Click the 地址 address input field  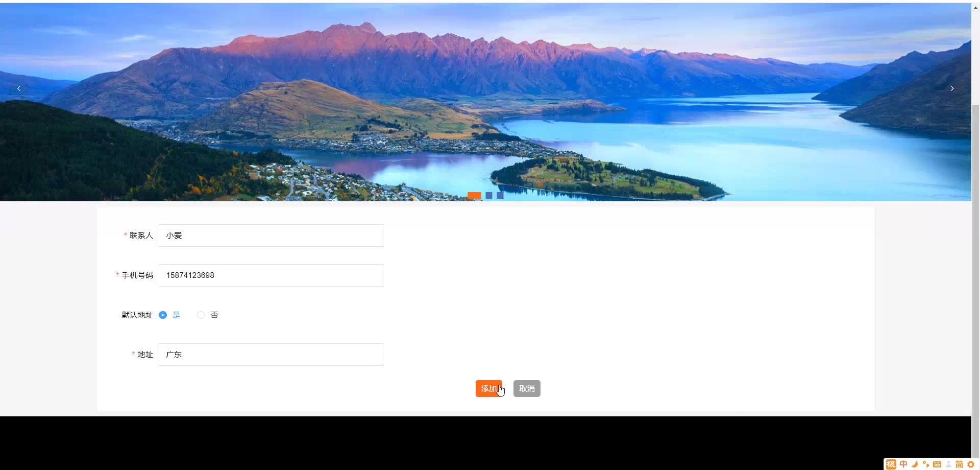(271, 355)
